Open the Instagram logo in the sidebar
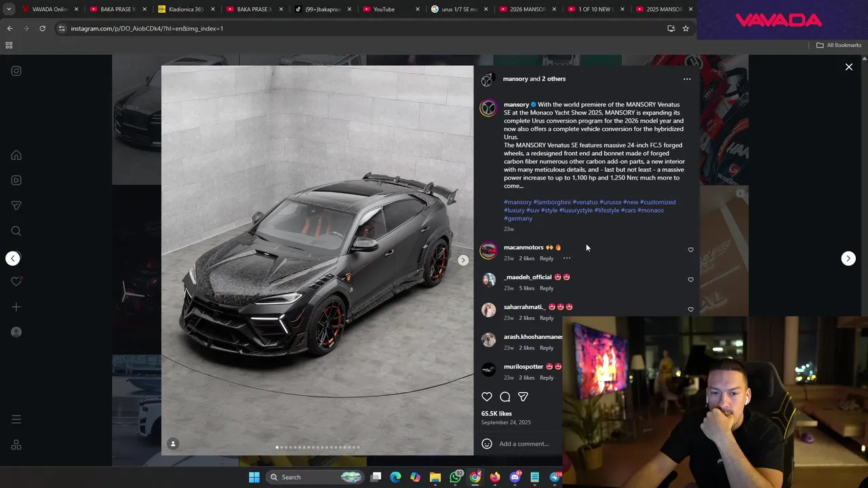 pyautogui.click(x=16, y=71)
